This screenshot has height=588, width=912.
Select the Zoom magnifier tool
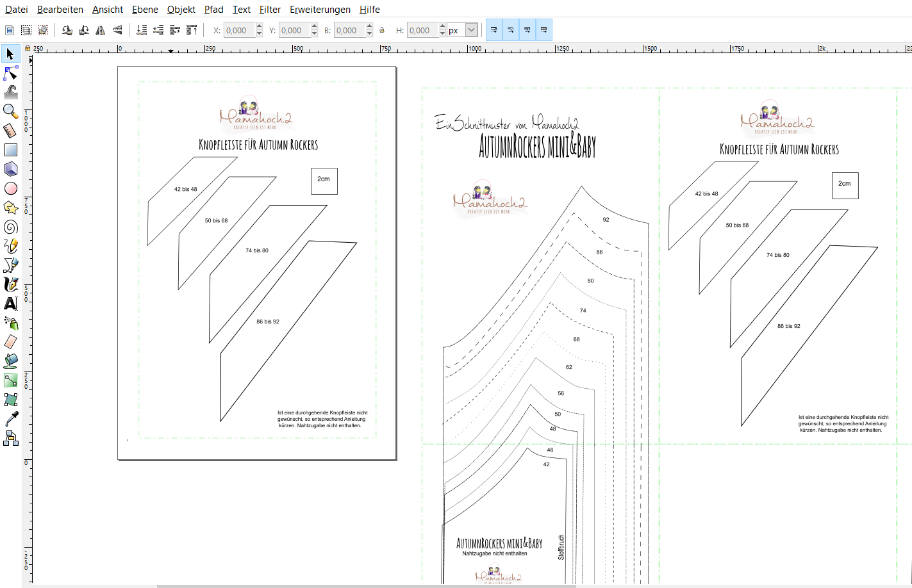pyautogui.click(x=11, y=111)
